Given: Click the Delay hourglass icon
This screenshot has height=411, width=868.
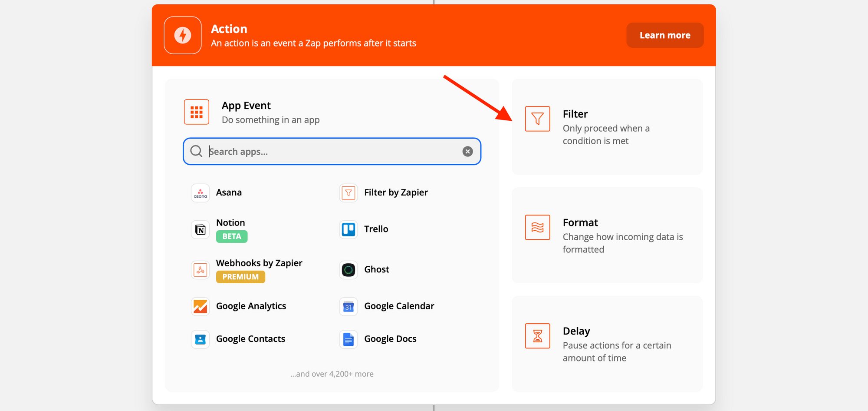Looking at the screenshot, I should pyautogui.click(x=538, y=336).
